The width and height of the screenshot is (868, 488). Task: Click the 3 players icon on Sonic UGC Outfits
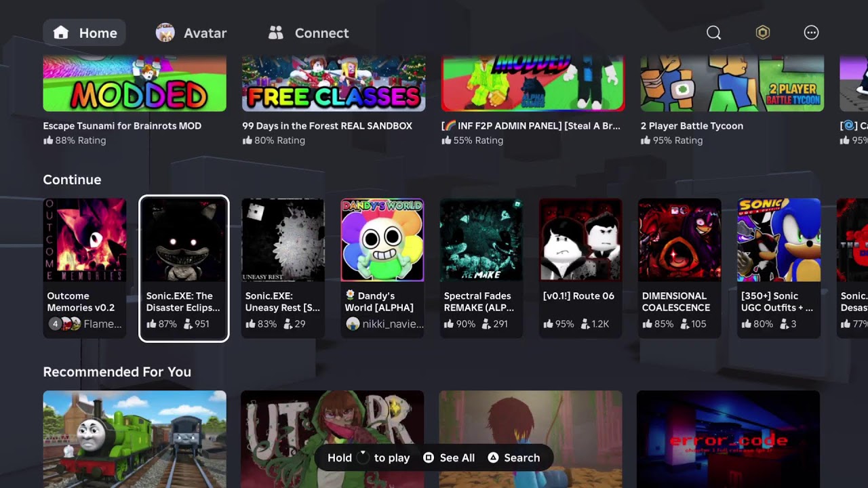click(783, 324)
